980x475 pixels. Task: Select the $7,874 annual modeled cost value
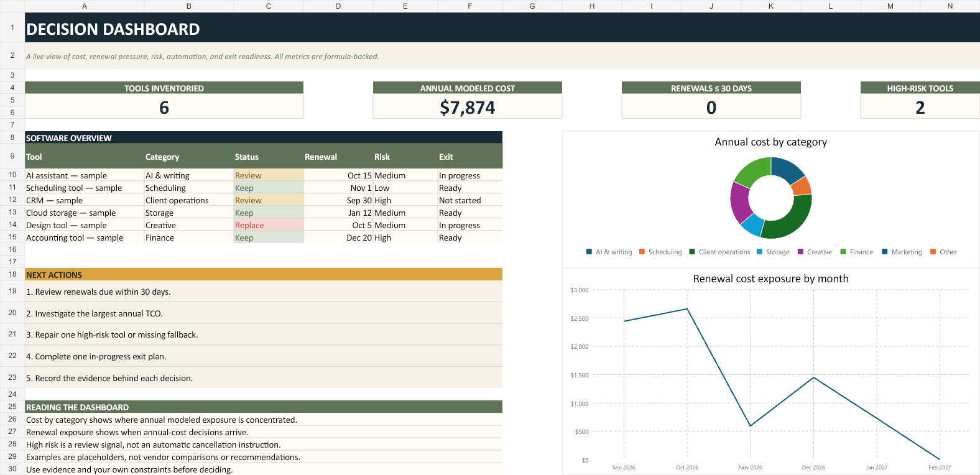(468, 108)
